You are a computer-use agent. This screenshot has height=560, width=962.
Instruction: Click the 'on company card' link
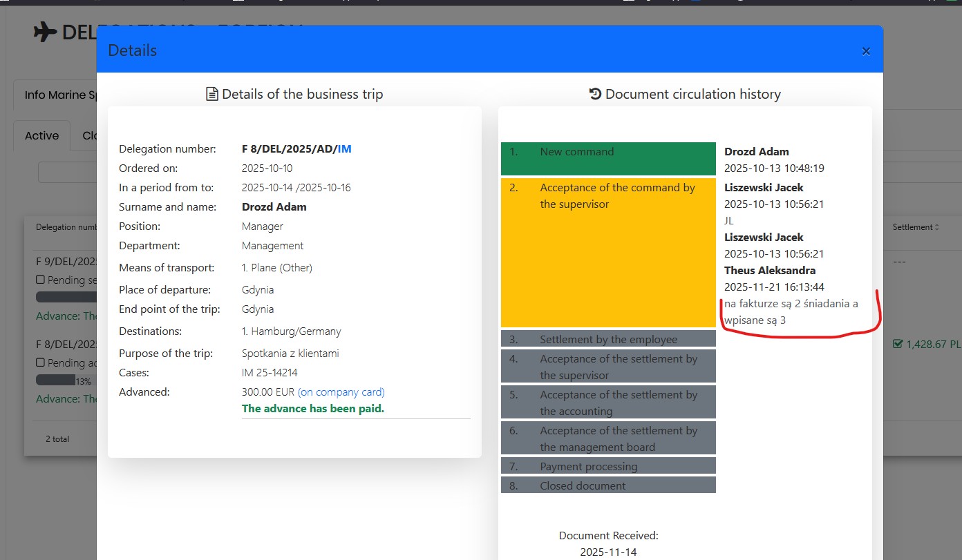(x=341, y=392)
